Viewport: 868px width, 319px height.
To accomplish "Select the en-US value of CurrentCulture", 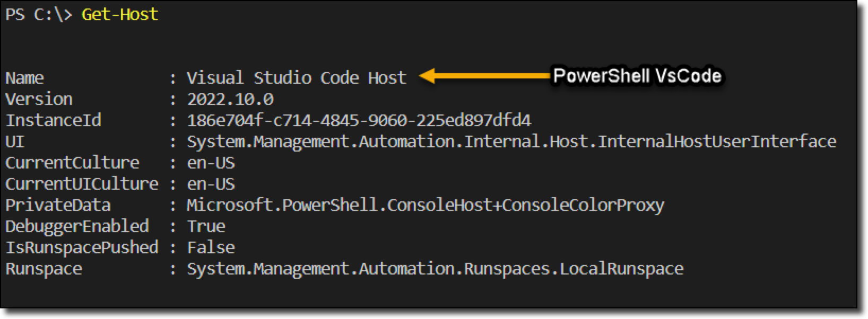I will coord(211,163).
